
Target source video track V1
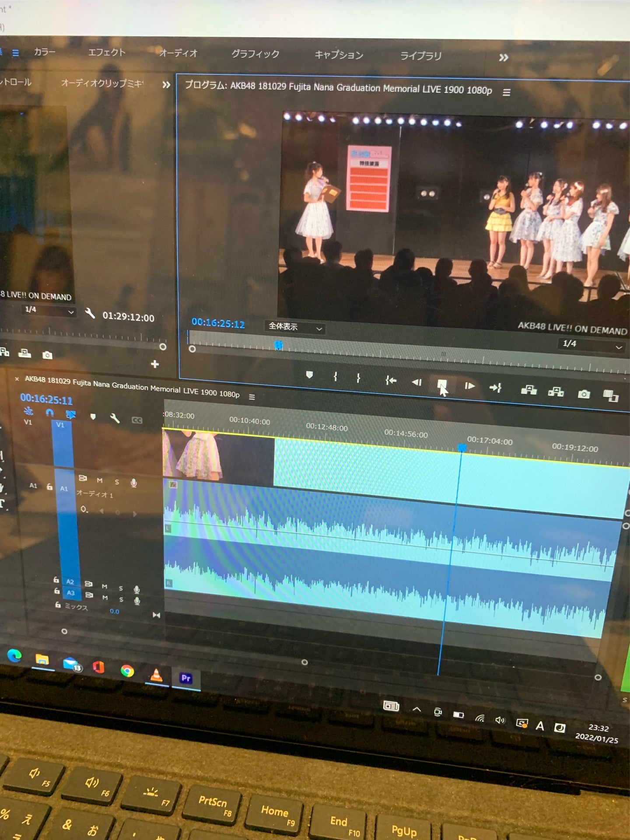click(x=28, y=422)
